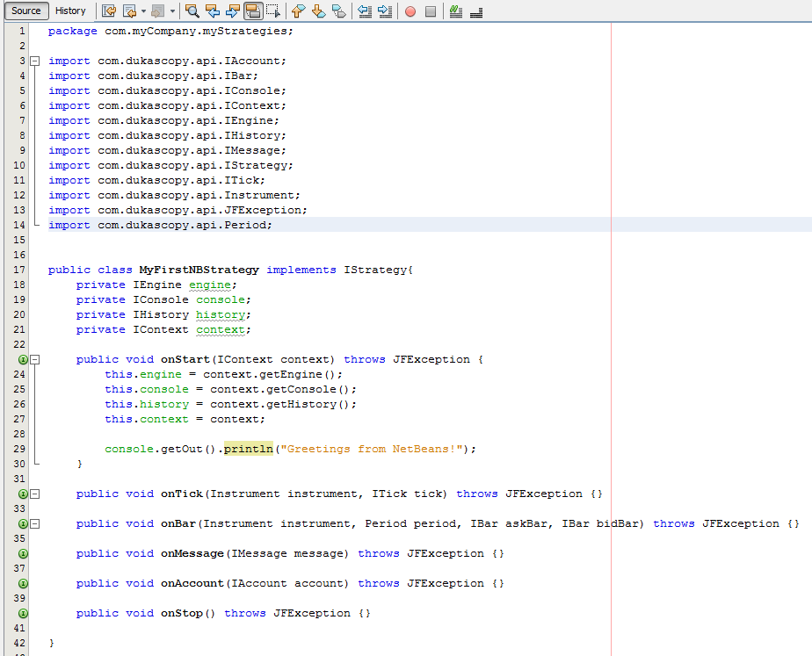Click the Uncomment icon

(476, 12)
